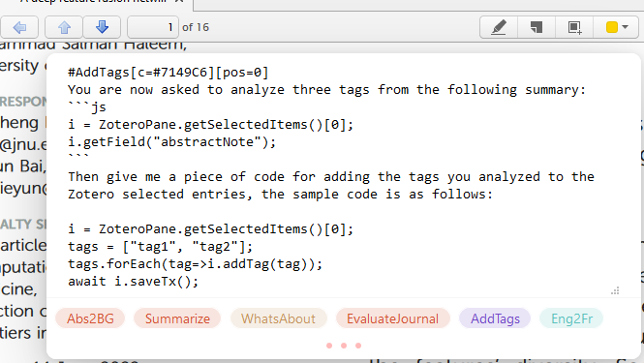
Task: Click the Abs2BG tag button
Action: click(x=90, y=318)
